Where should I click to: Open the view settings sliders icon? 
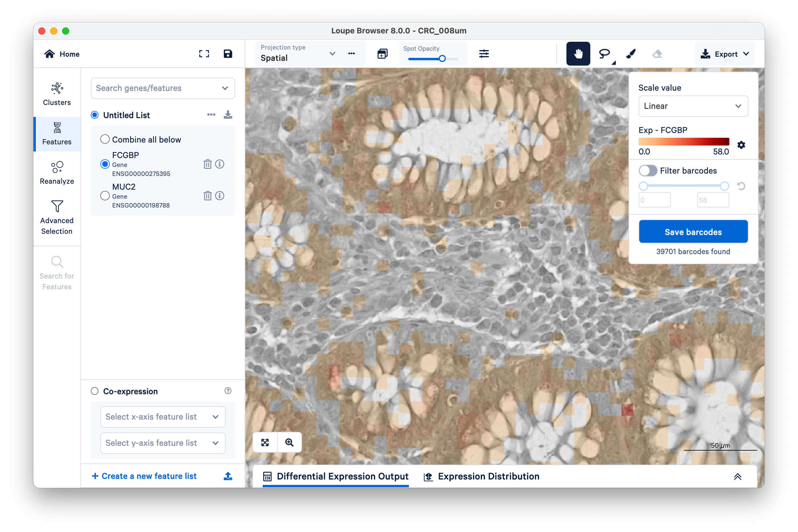[x=484, y=54]
